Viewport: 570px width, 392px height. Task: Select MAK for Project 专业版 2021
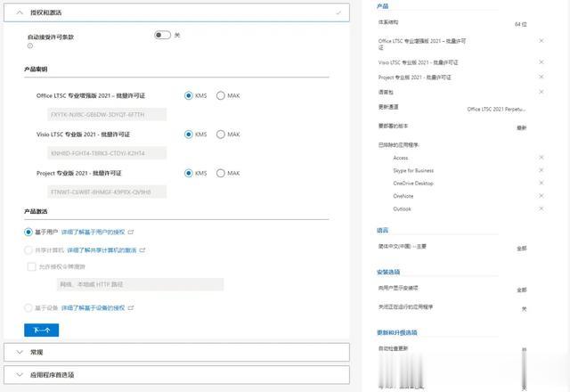(220, 173)
